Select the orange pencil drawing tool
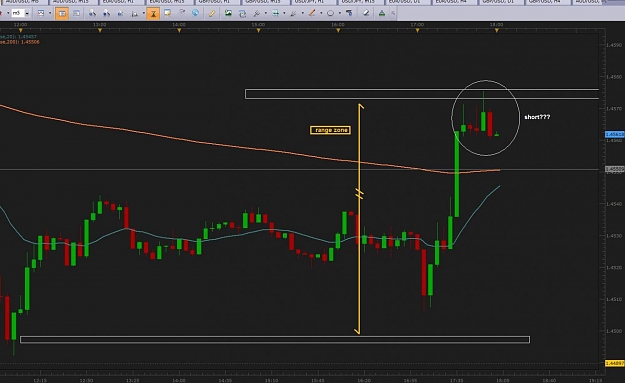This screenshot has width=625, height=383. point(312,13)
